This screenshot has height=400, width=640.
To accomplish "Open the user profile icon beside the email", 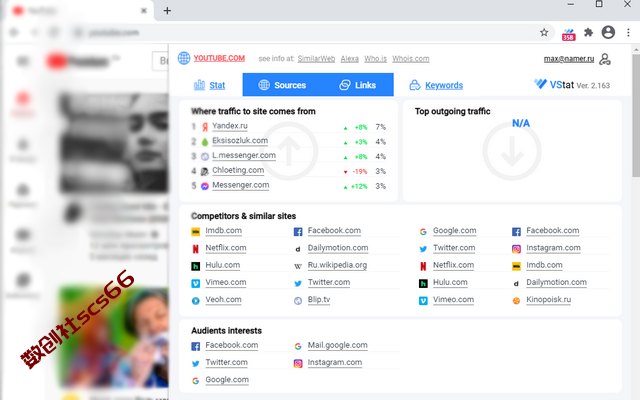I will pyautogui.click(x=604, y=59).
